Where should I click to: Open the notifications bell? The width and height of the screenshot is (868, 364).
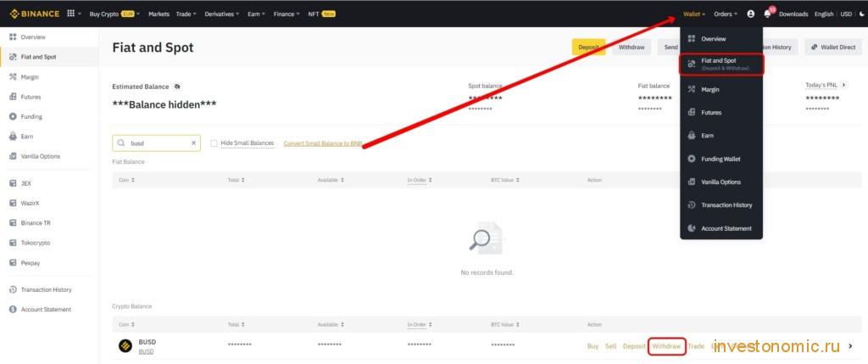[x=767, y=14]
